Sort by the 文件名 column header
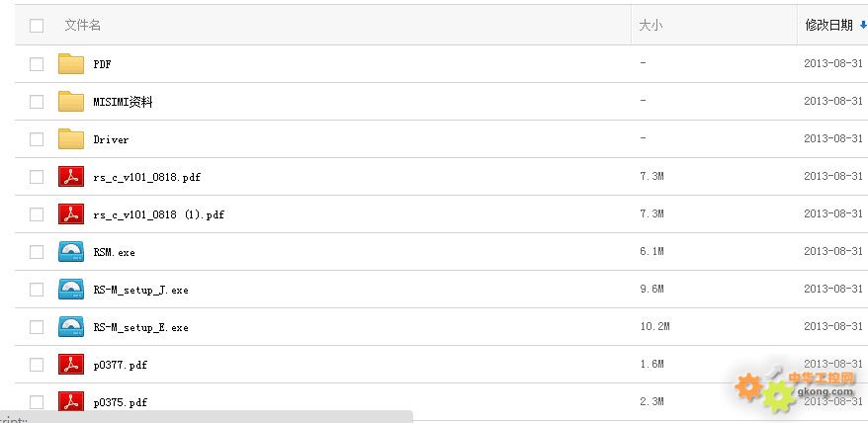The height and width of the screenshot is (423, 868). click(x=82, y=25)
